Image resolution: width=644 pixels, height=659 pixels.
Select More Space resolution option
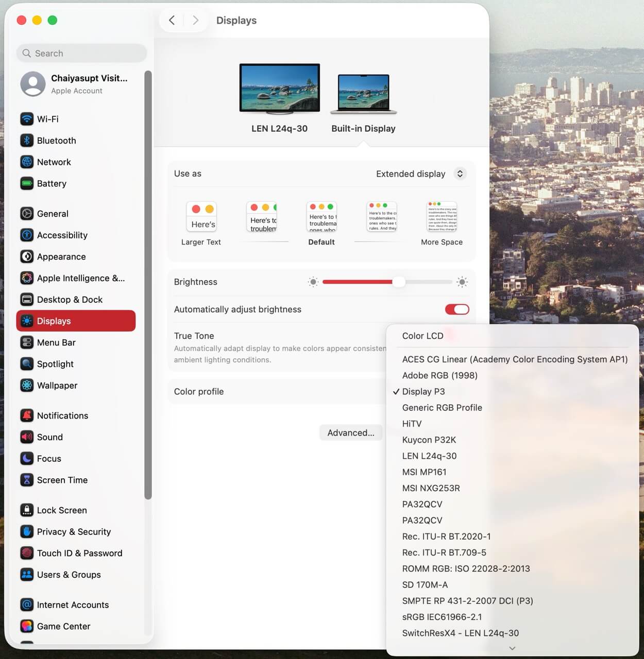coord(442,224)
